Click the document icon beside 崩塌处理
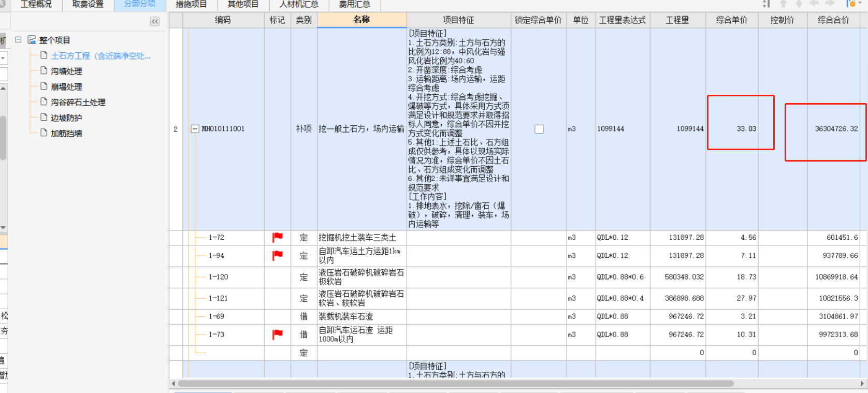This screenshot has width=868, height=393. pos(44,86)
